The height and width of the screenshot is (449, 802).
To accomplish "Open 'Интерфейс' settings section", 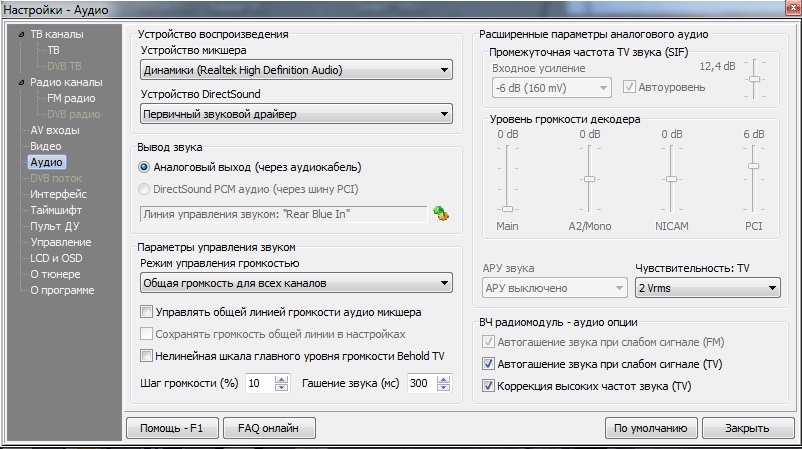I will click(x=58, y=194).
